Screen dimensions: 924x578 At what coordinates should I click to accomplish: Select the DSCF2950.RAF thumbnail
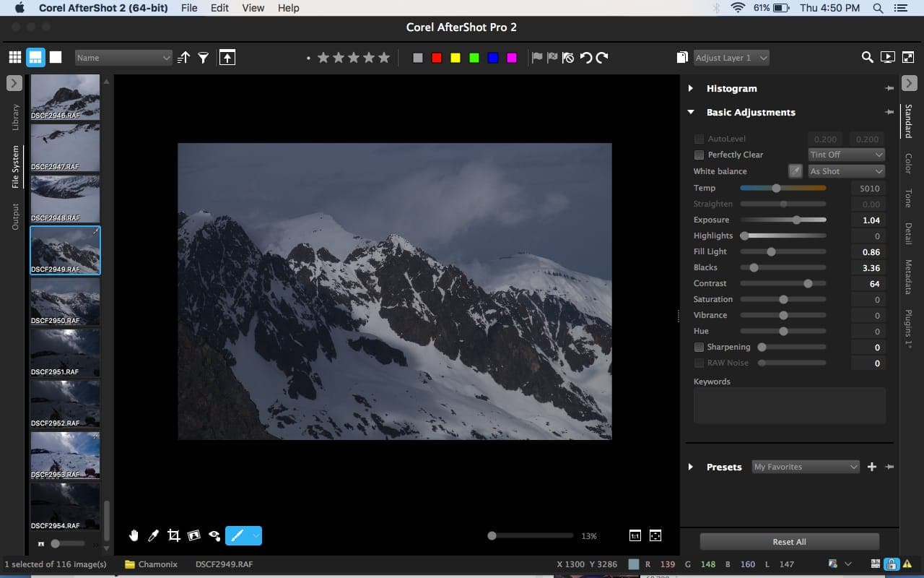(65, 301)
